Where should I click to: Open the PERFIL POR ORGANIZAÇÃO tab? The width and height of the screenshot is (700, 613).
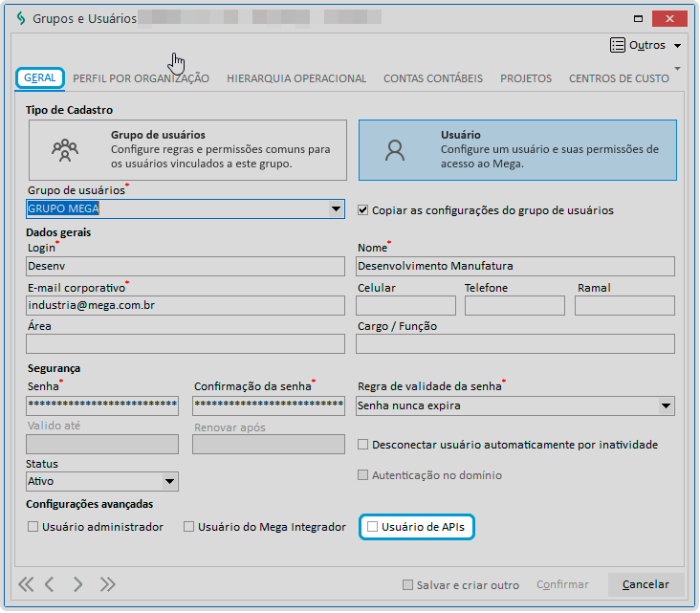142,78
